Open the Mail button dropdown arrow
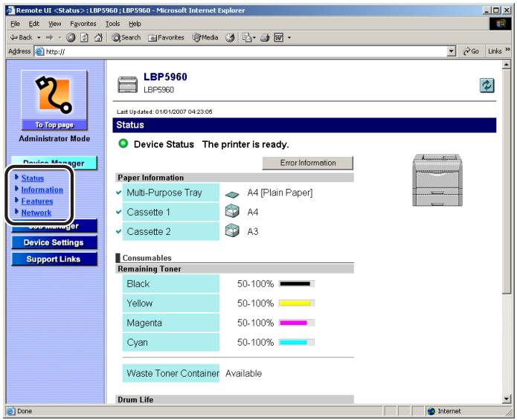The image size is (517, 420). [254, 38]
